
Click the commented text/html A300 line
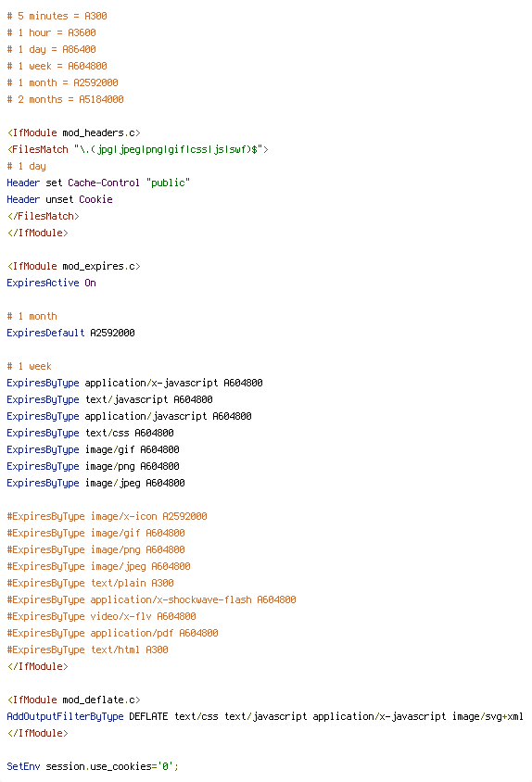pyautogui.click(x=88, y=650)
